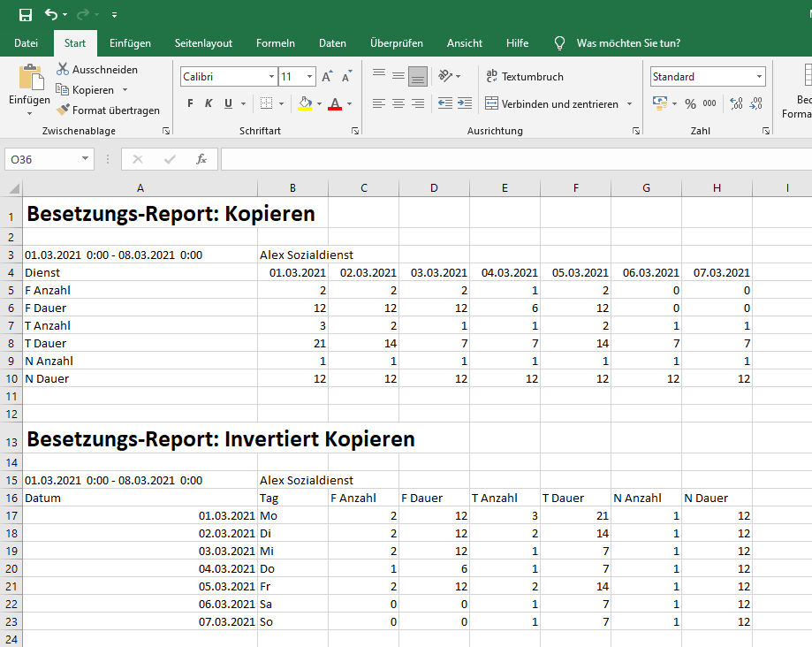Viewport: 812px width, 647px height.
Task: Center text horizontally with the align icon
Action: tap(398, 104)
